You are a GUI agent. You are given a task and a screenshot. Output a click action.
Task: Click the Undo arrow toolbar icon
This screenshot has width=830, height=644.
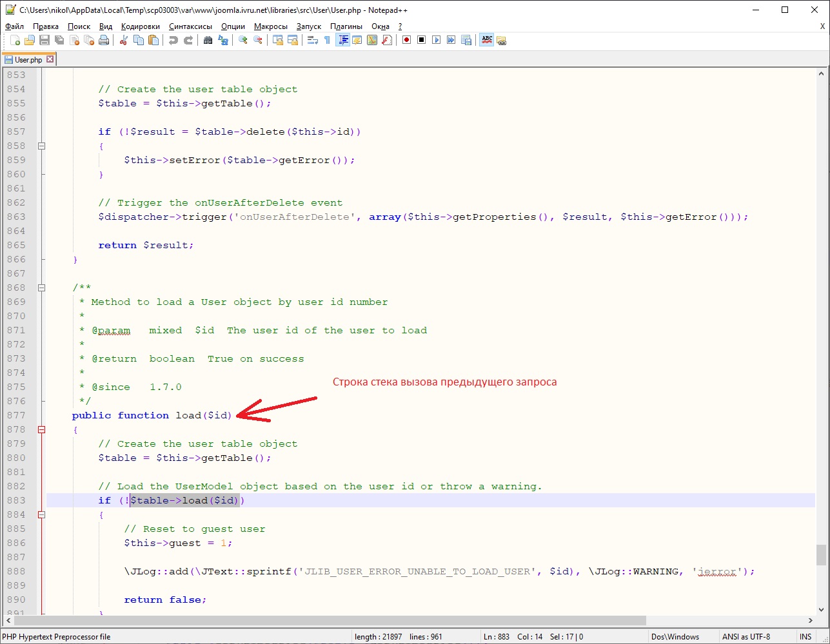coord(173,40)
